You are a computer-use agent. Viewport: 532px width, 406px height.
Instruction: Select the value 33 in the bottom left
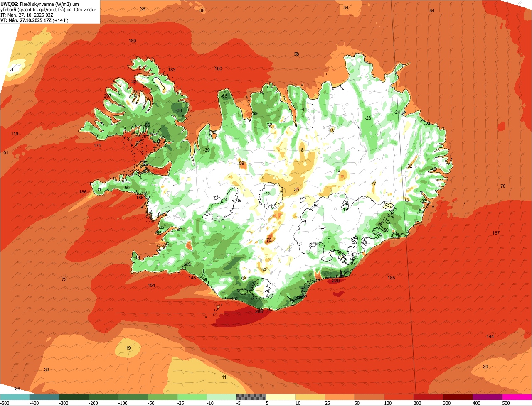tap(47, 369)
